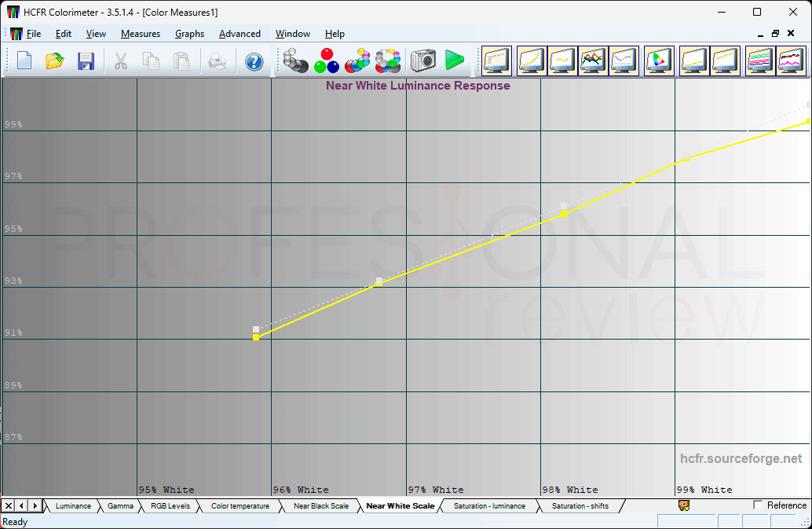Restore down the inner document window
Viewport: 812px width, 529px height.
click(775, 34)
